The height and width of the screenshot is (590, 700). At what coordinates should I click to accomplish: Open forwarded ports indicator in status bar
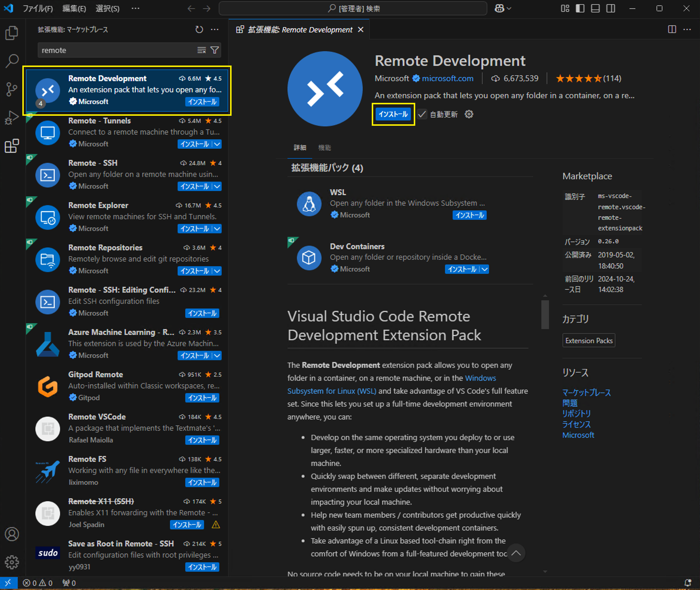69,583
